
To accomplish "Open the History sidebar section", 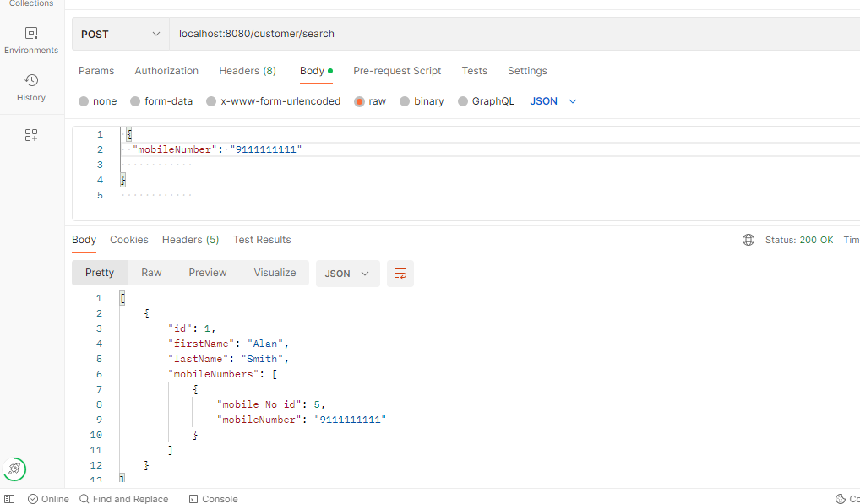I will point(31,88).
